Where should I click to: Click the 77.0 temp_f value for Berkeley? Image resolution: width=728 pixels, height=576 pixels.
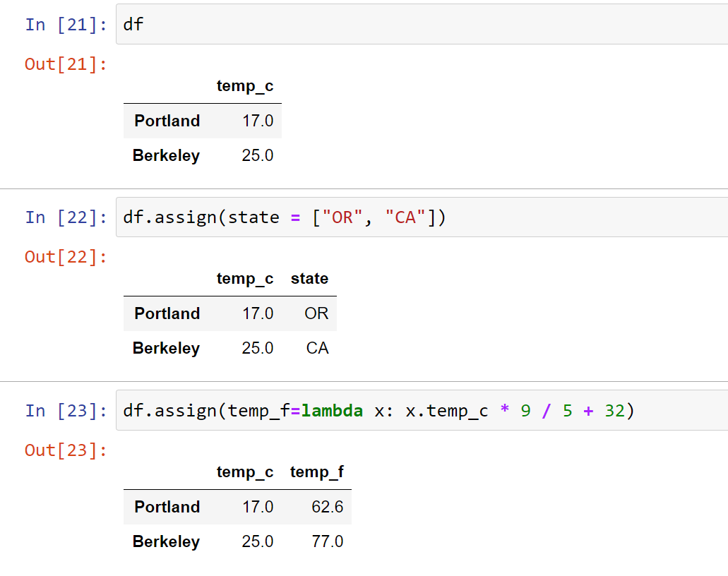pyautogui.click(x=328, y=541)
